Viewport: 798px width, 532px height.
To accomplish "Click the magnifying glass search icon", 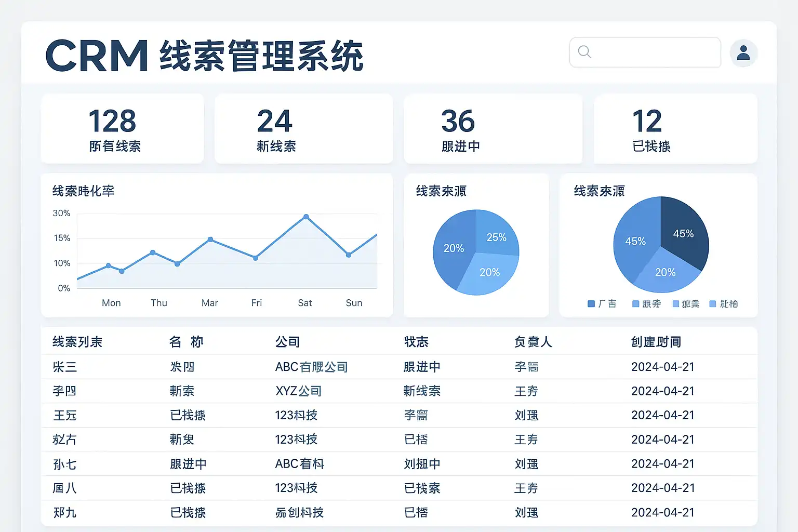I will point(584,52).
